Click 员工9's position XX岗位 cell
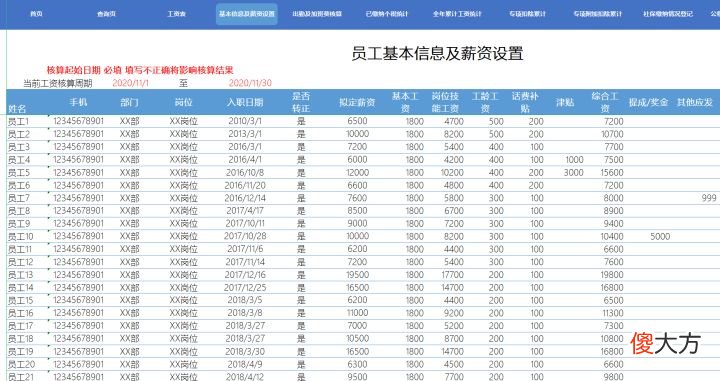This screenshot has height=381, width=720. [x=183, y=224]
